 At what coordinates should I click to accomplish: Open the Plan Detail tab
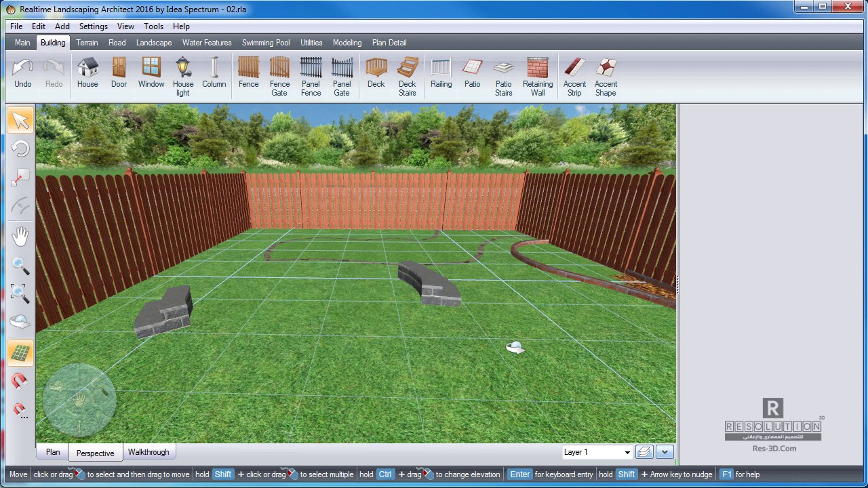(x=389, y=43)
